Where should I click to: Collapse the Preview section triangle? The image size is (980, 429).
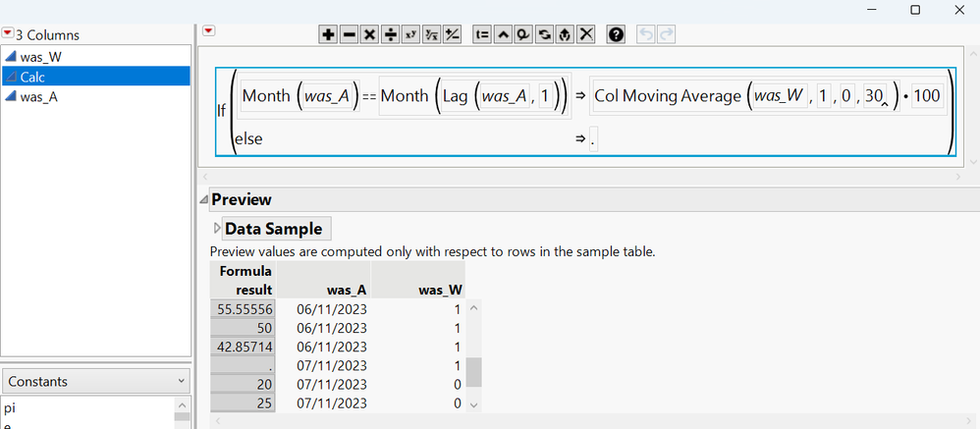coord(204,199)
